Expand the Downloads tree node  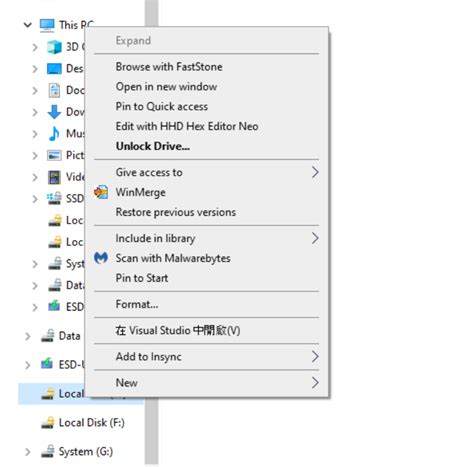35,112
